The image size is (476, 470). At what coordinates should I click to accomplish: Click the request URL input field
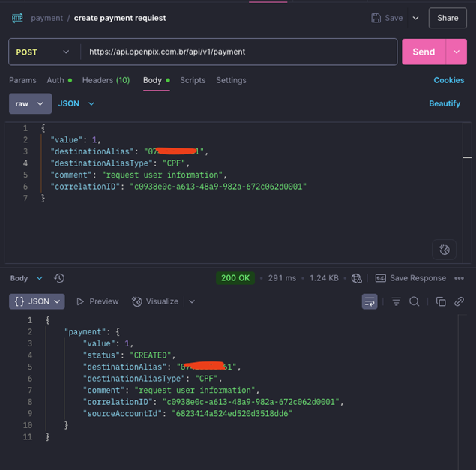point(240,52)
